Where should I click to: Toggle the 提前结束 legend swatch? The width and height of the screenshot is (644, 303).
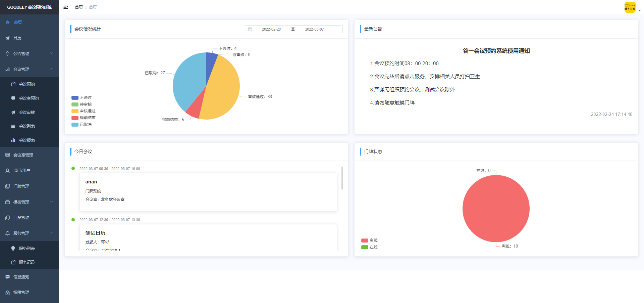(x=75, y=118)
